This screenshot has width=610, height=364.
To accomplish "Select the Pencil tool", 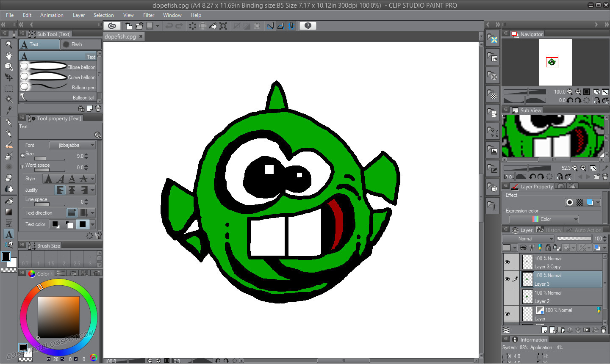I will (8, 134).
